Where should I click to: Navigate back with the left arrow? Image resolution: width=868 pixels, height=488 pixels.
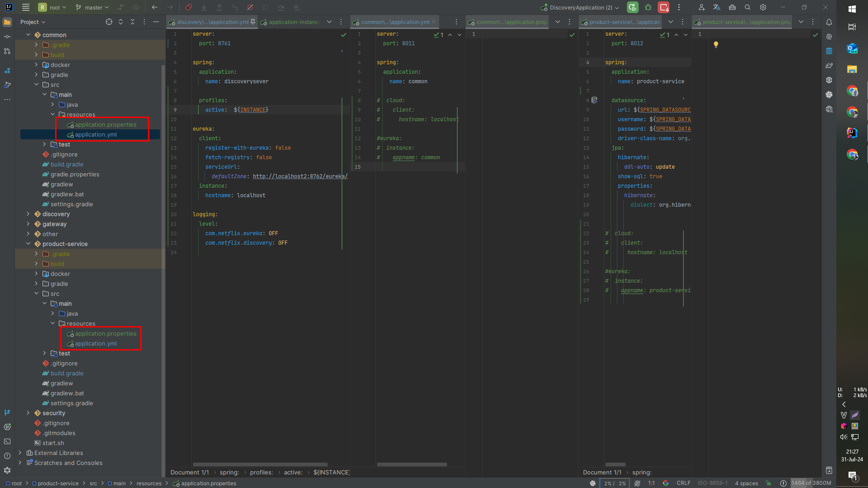[155, 7]
